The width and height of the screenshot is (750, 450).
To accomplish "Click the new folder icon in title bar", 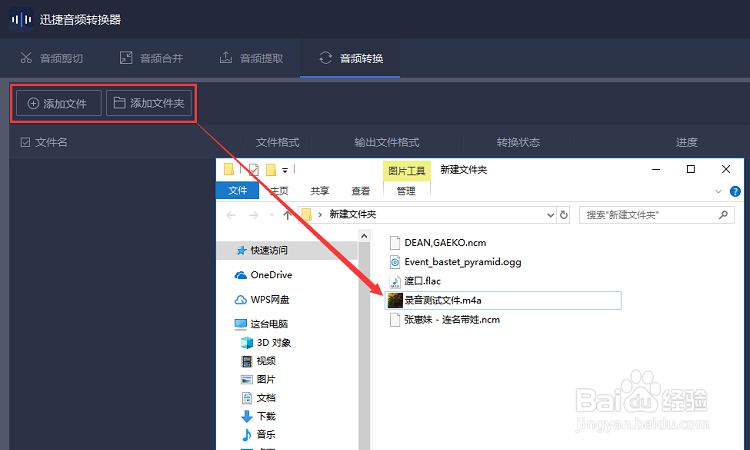I will (271, 169).
